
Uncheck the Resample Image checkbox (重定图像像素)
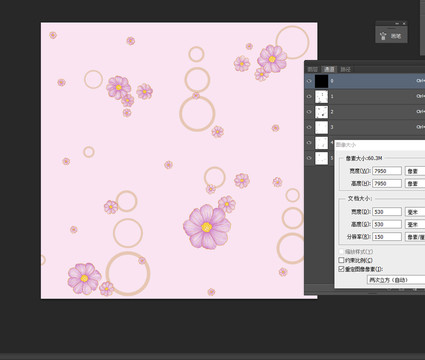pyautogui.click(x=341, y=269)
